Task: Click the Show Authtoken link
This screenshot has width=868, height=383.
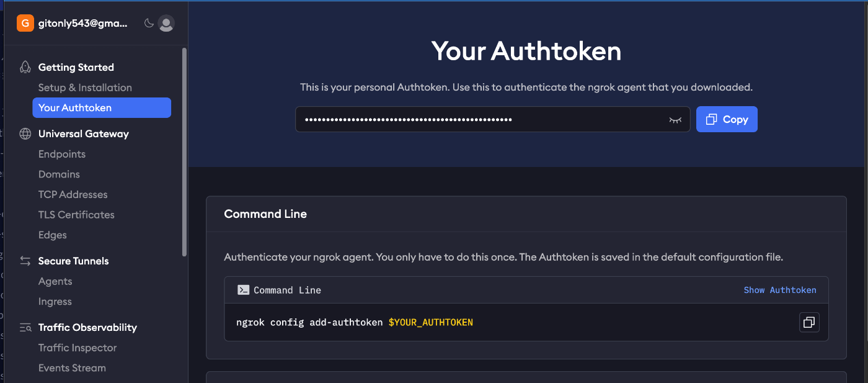Action: (x=780, y=290)
